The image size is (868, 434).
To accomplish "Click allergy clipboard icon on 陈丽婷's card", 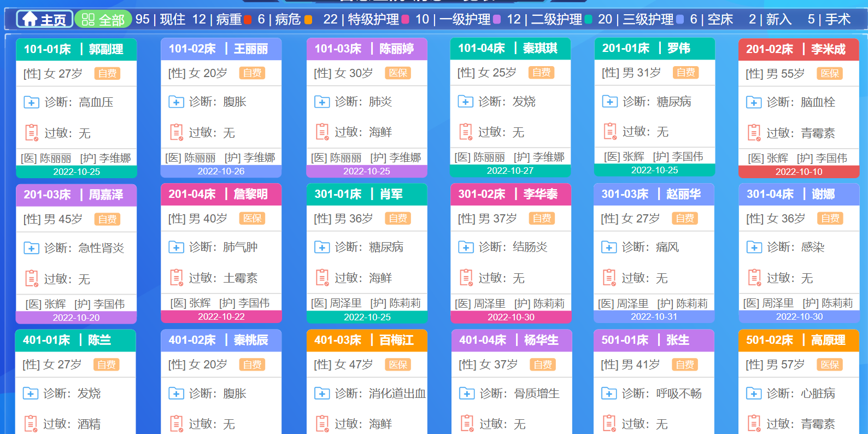I will click(322, 132).
